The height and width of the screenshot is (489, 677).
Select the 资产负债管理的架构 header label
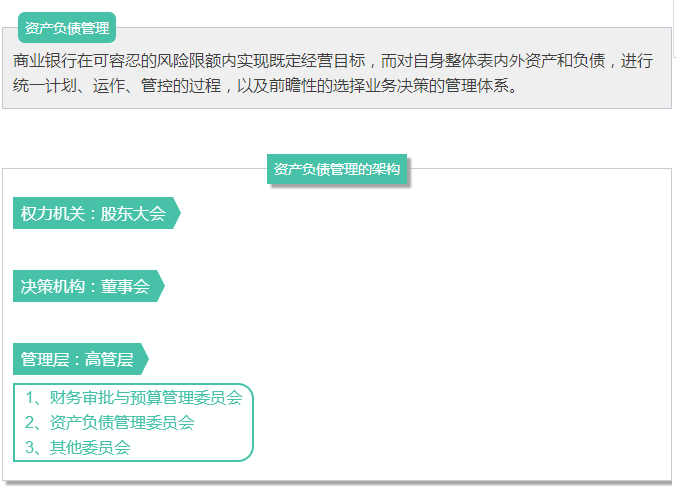click(337, 169)
